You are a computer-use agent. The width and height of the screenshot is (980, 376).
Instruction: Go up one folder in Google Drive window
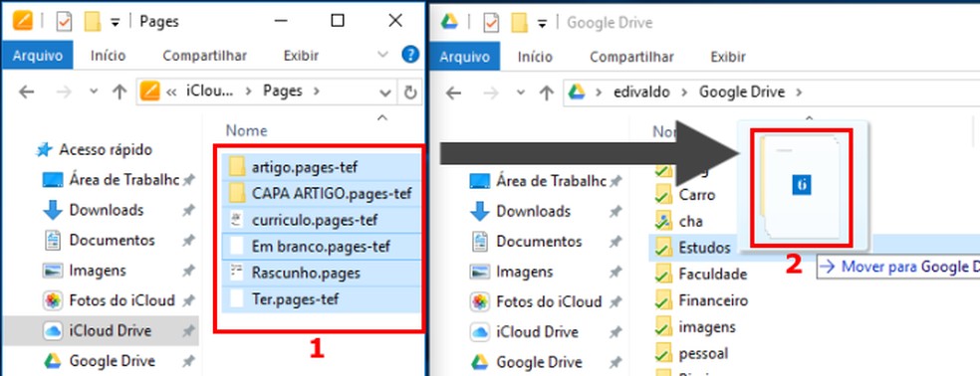(546, 94)
